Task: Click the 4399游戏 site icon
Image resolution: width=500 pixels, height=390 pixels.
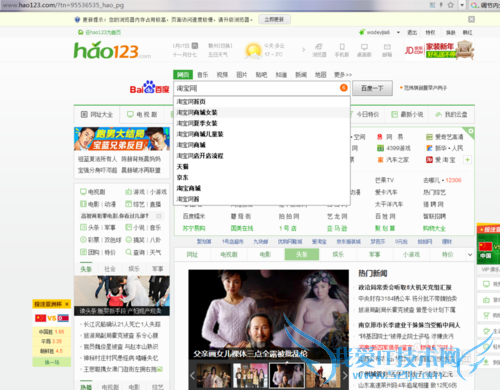Action: click(x=380, y=148)
